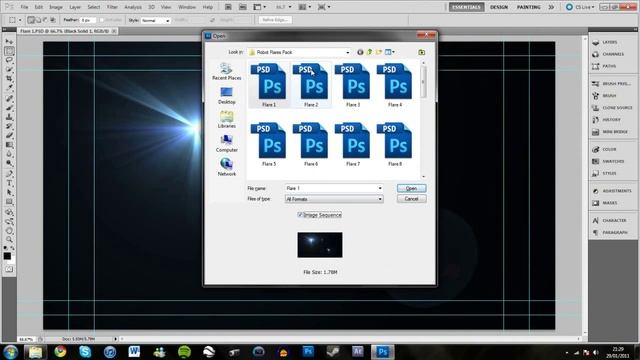Open Spotify from the taskbar
Viewport: 640px width, 360px height.
pyautogui.click(x=184, y=351)
